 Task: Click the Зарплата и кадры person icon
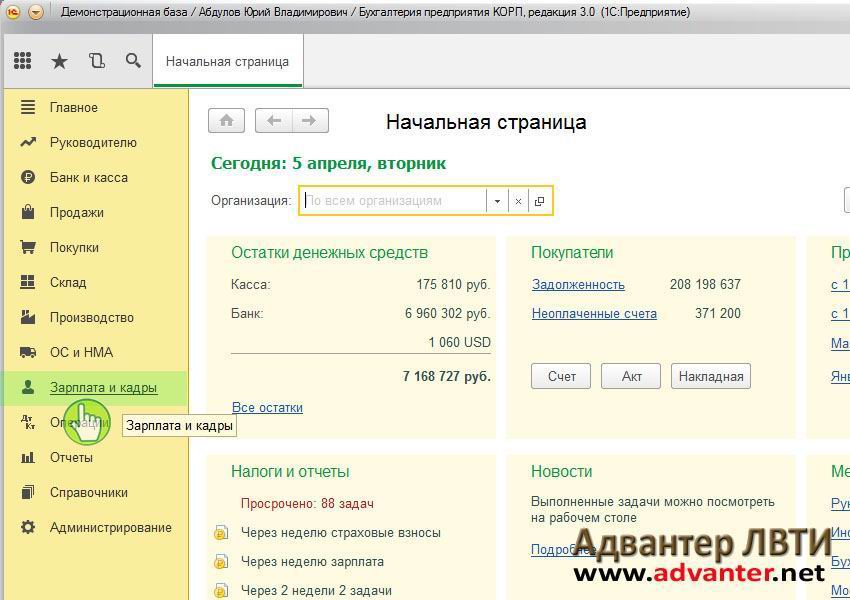point(28,387)
